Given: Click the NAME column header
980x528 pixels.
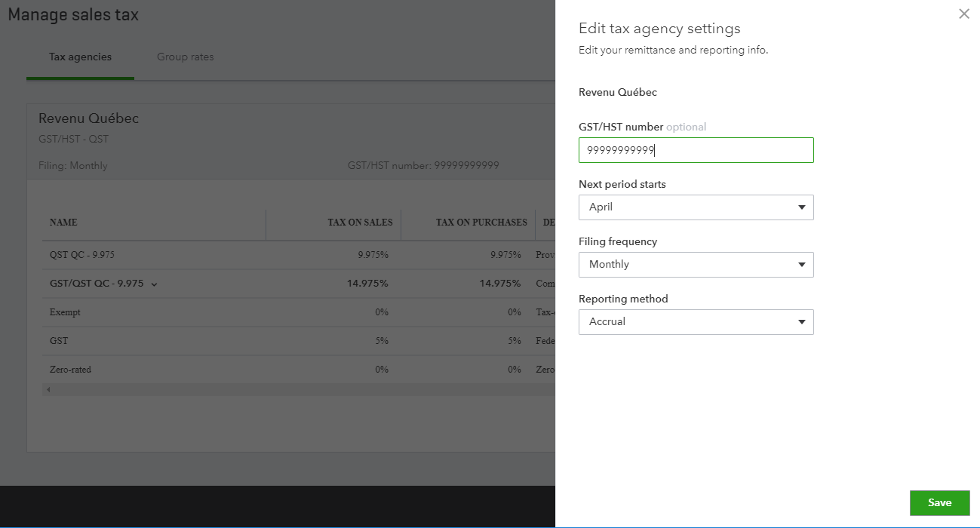Looking at the screenshot, I should (63, 223).
